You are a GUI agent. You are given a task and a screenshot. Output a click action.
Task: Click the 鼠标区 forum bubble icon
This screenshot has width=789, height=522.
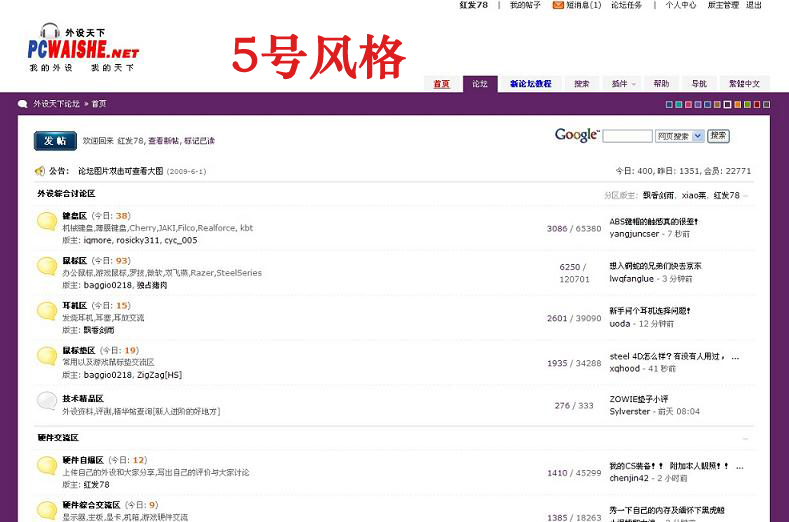click(x=47, y=266)
